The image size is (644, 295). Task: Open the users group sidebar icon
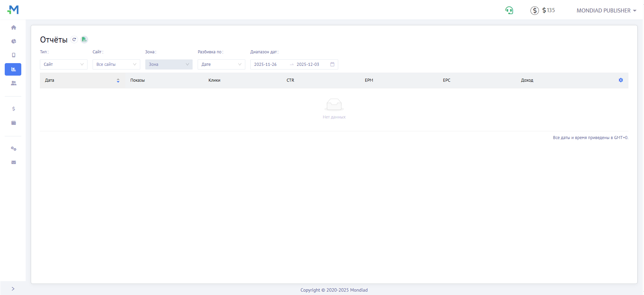click(14, 83)
